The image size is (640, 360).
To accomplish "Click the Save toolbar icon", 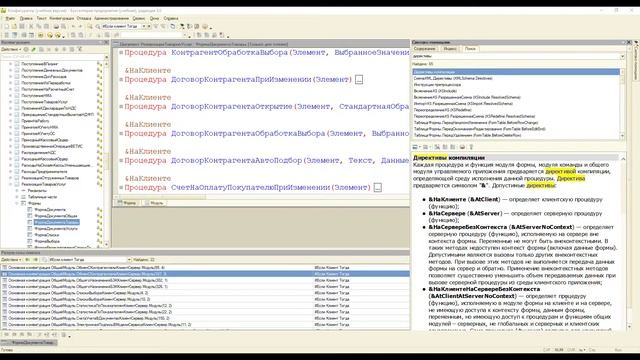I will [22, 27].
